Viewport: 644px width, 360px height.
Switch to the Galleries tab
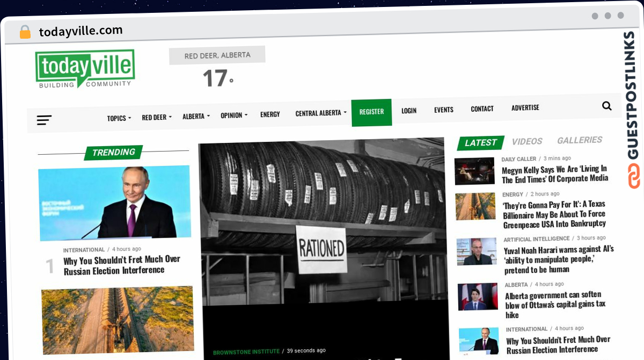580,140
